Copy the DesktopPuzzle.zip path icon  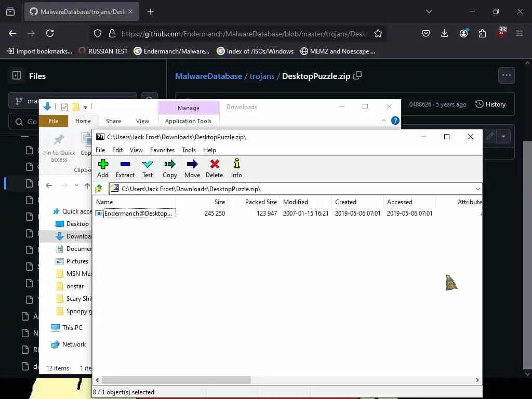coord(357,75)
